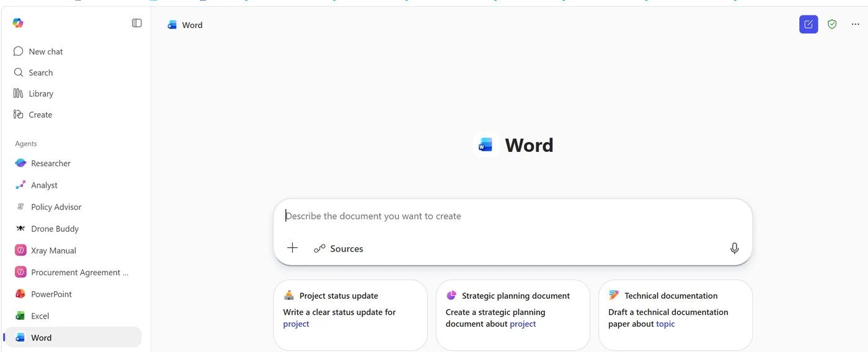Click the Strategic planning pie icon
This screenshot has height=352, width=868.
tap(451, 296)
